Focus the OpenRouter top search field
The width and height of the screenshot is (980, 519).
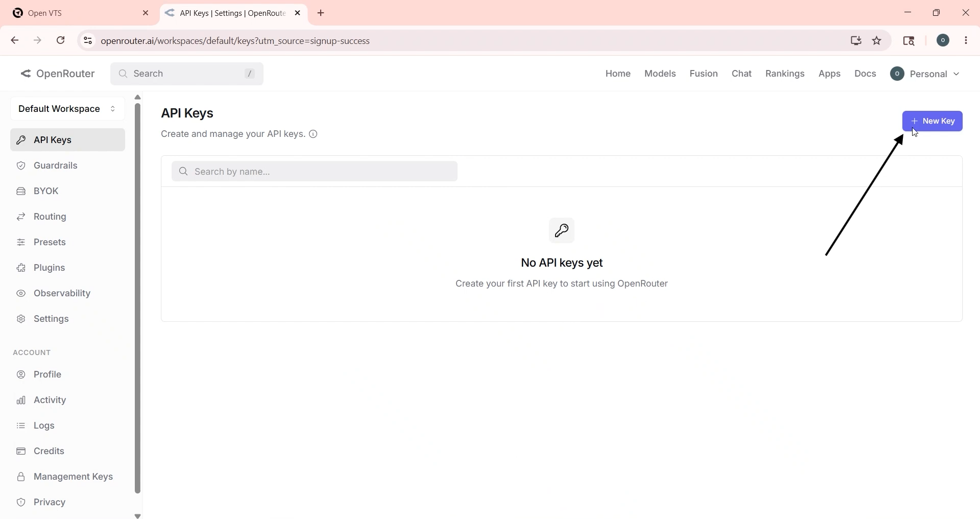point(187,74)
